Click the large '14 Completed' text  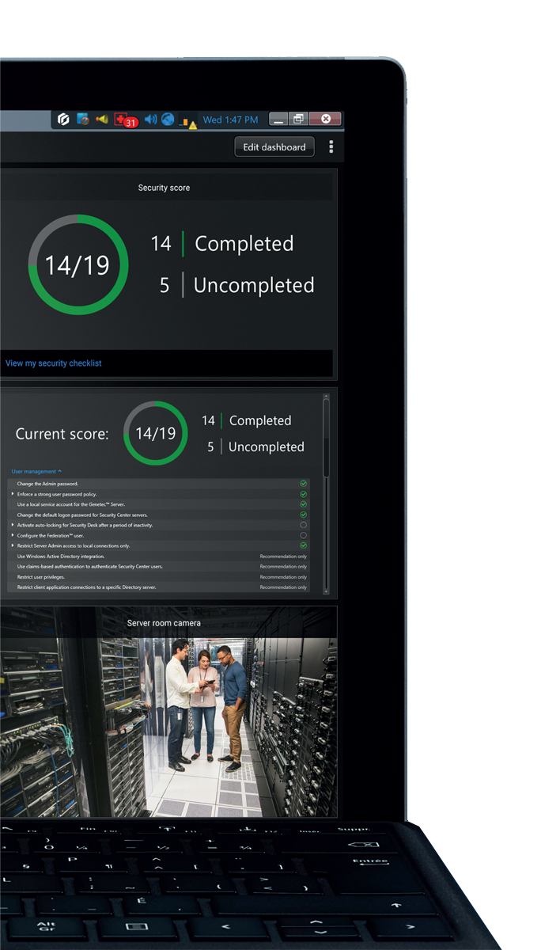[x=222, y=244]
